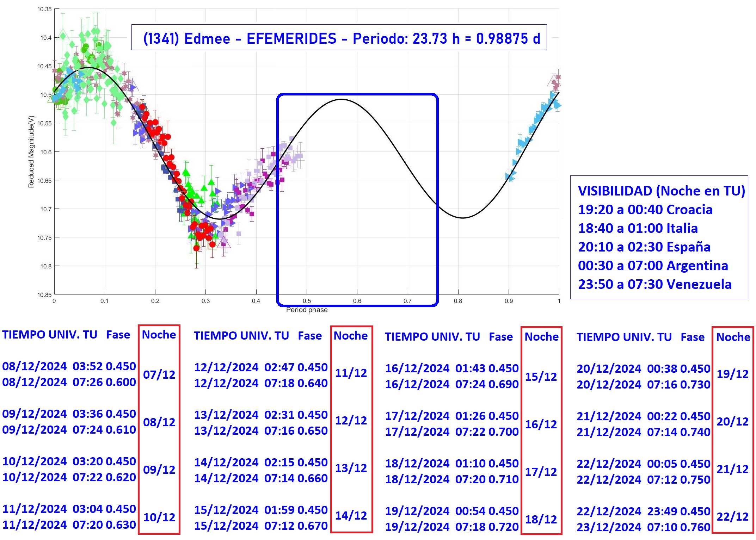Select the row '19/12/2024 07:18 0.720'

(452, 527)
